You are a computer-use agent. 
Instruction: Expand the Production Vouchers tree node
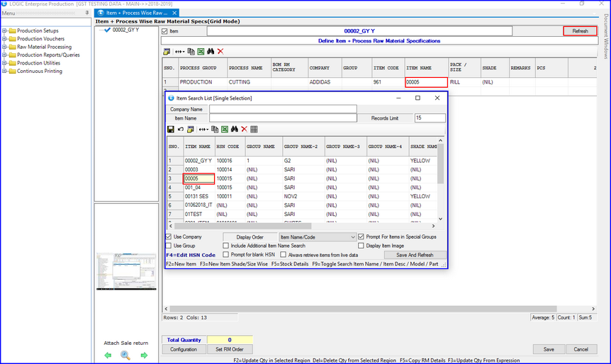(x=4, y=39)
